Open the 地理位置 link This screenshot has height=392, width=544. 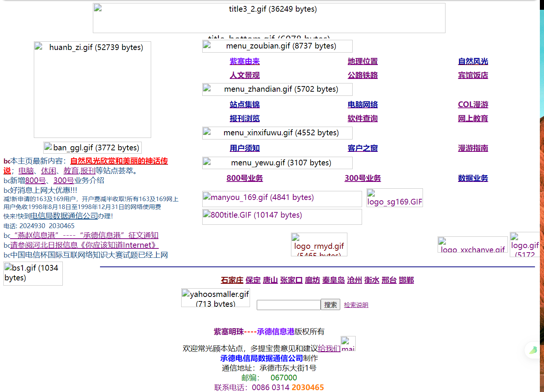(x=363, y=61)
